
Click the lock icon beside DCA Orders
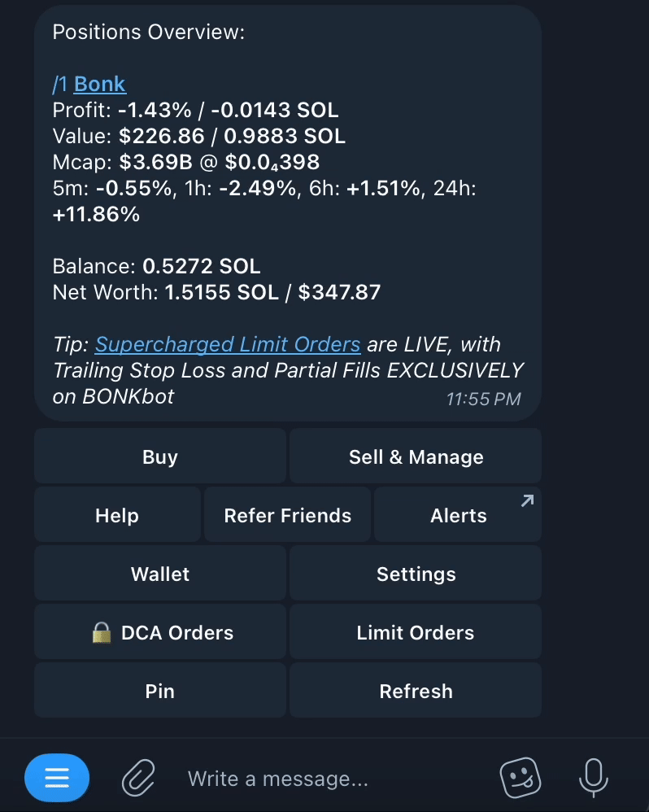point(102,632)
